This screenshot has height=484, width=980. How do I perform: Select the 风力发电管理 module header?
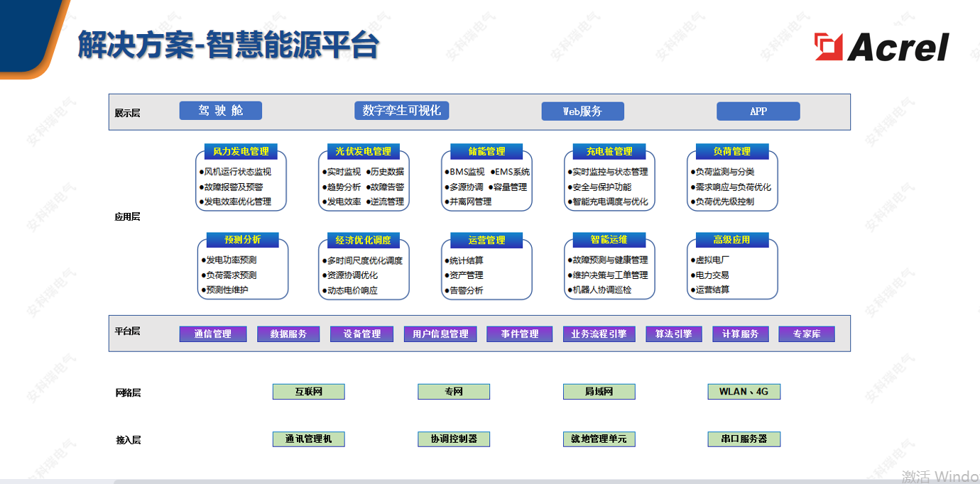point(241,151)
